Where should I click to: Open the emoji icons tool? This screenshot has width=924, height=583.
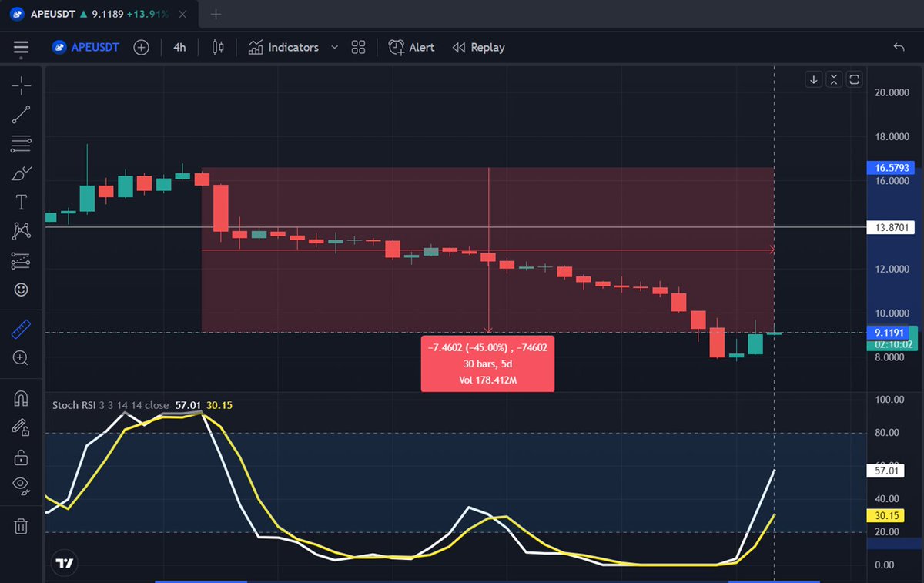(22, 290)
